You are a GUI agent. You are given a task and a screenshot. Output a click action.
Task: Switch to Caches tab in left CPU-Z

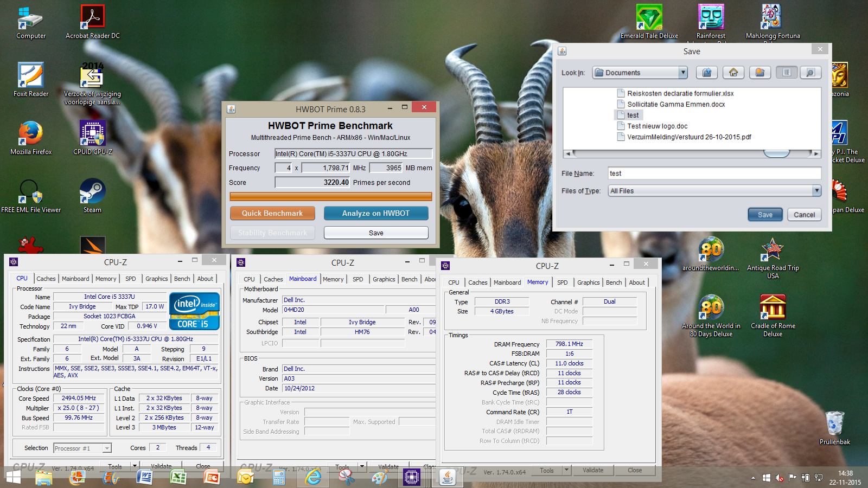[46, 279]
